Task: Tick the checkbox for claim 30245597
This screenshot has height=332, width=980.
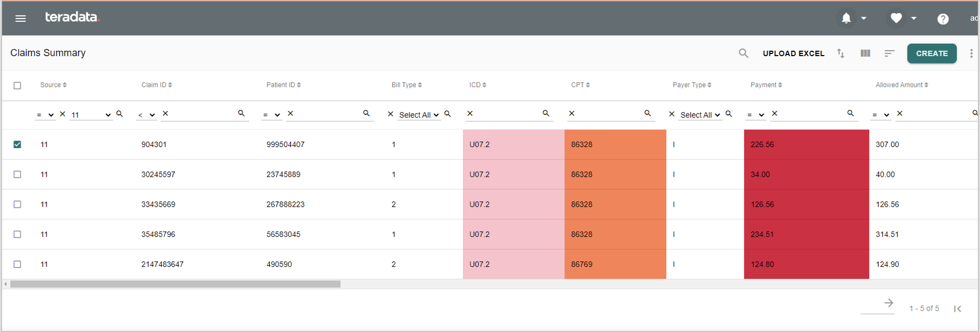Action: tap(17, 174)
